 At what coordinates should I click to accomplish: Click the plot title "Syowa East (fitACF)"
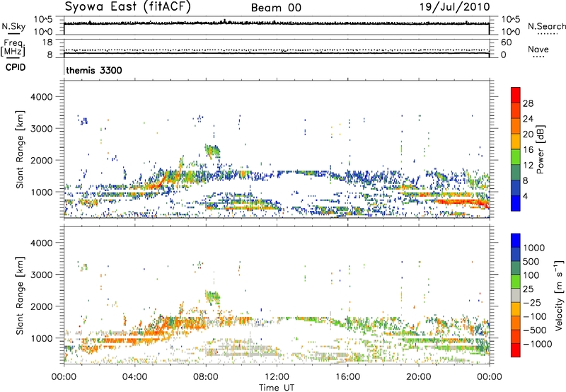[127, 7]
